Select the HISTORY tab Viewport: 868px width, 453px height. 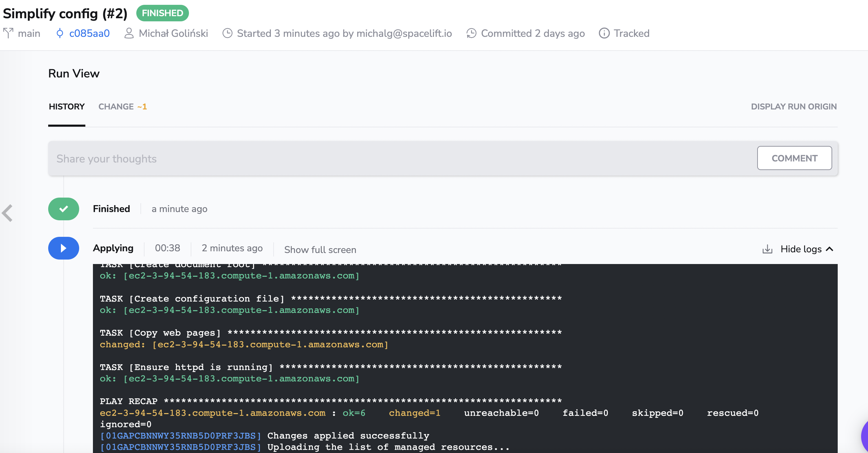[66, 106]
